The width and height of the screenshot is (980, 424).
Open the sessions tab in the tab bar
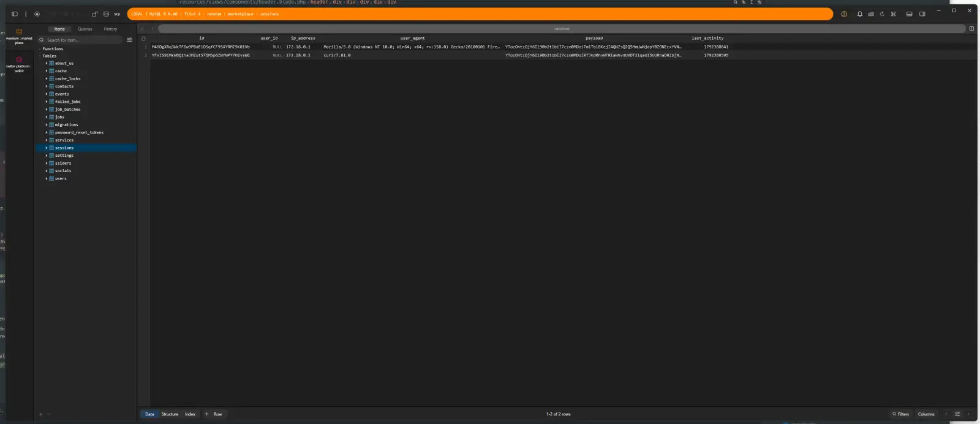562,29
